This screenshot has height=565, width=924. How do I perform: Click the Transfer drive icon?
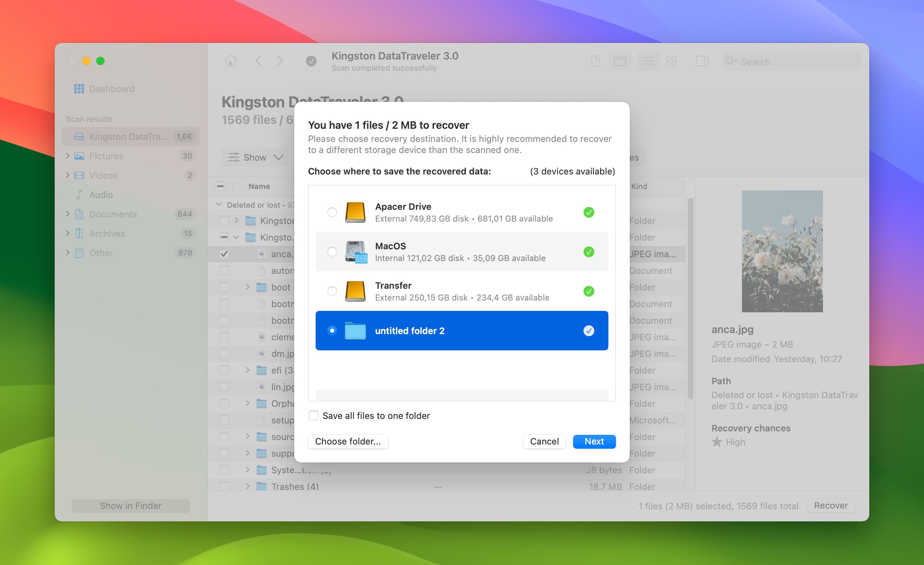(355, 291)
